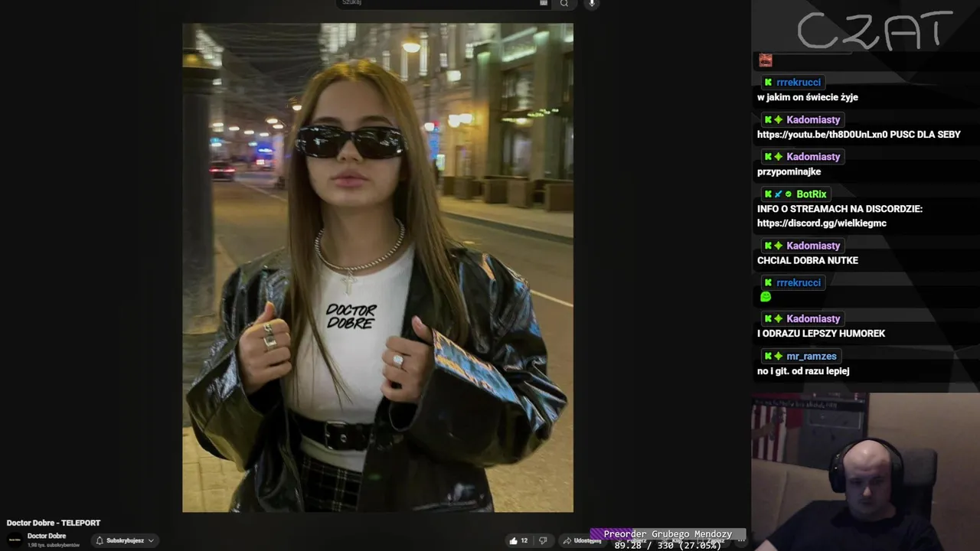The height and width of the screenshot is (551, 980).
Task: Dislike the video with thumbs-down icon
Action: point(543,540)
